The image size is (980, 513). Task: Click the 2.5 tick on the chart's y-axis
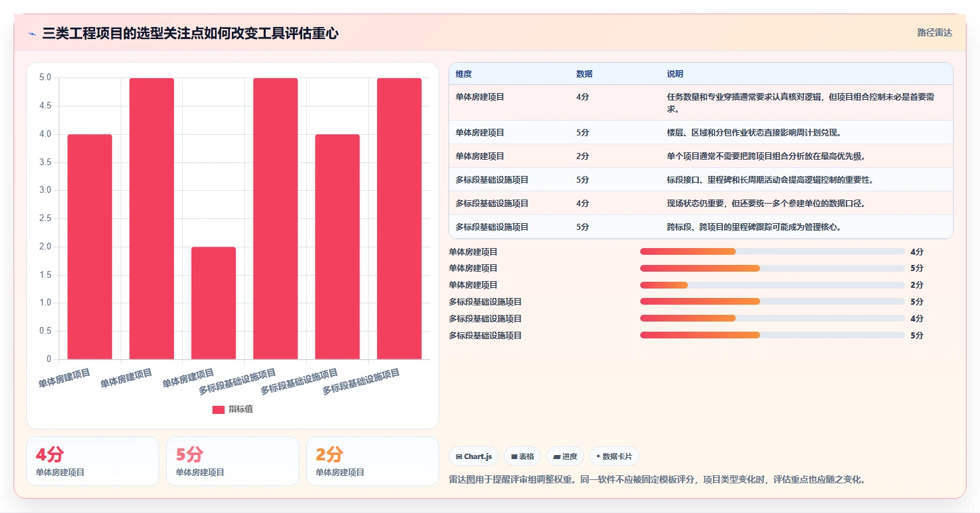click(45, 218)
